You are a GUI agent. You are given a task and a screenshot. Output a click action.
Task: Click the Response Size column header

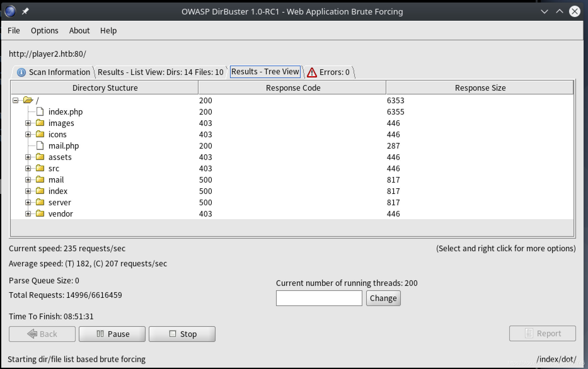[480, 88]
